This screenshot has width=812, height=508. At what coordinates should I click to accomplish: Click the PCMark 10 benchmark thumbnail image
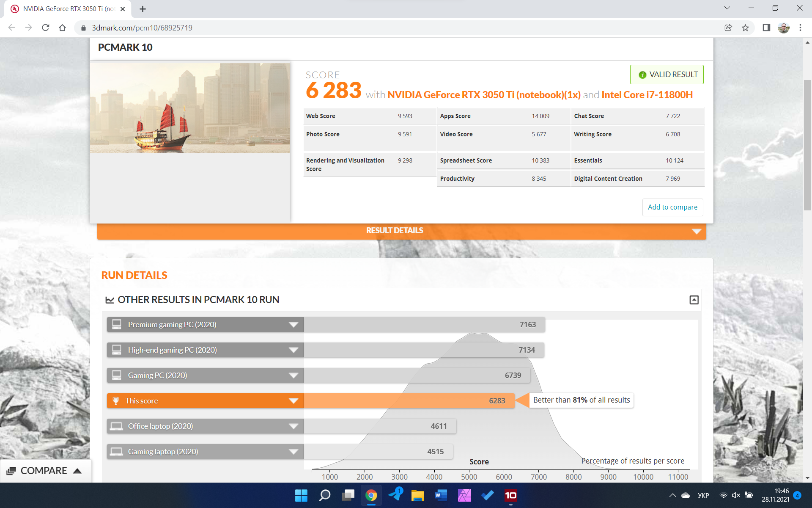[x=190, y=108]
